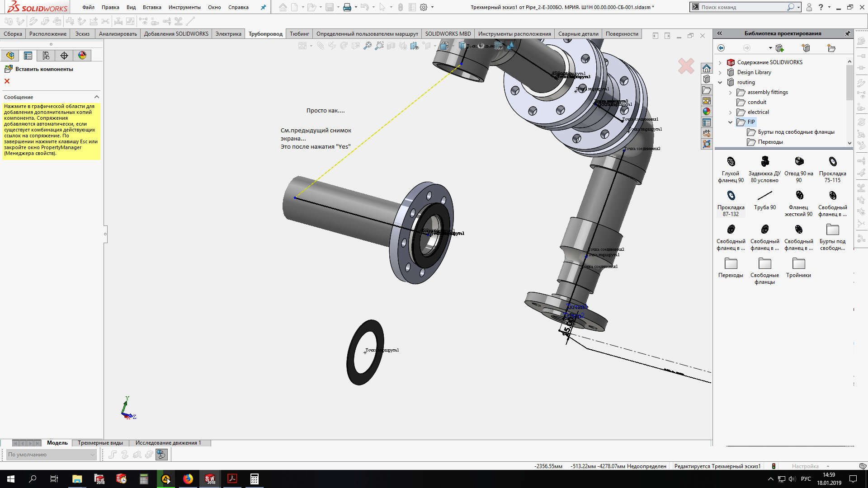
Task: Enable Эскиз mode in ribbon
Action: coord(82,33)
